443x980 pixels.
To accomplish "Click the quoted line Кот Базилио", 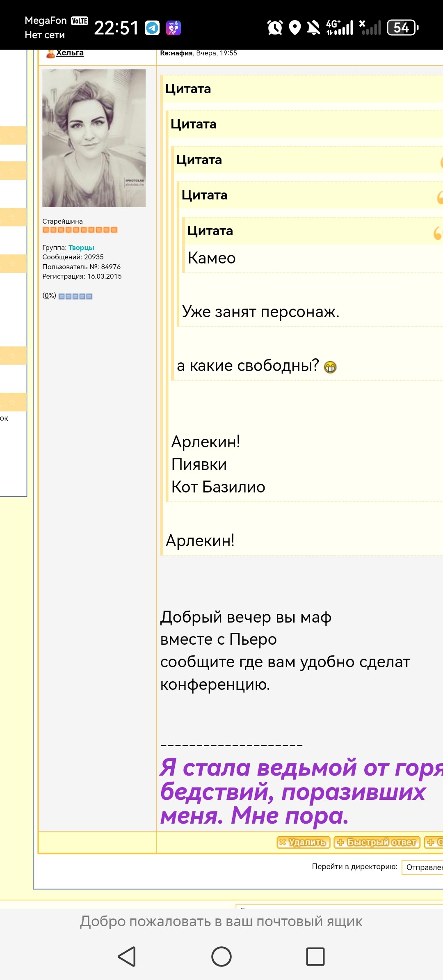I will [218, 487].
